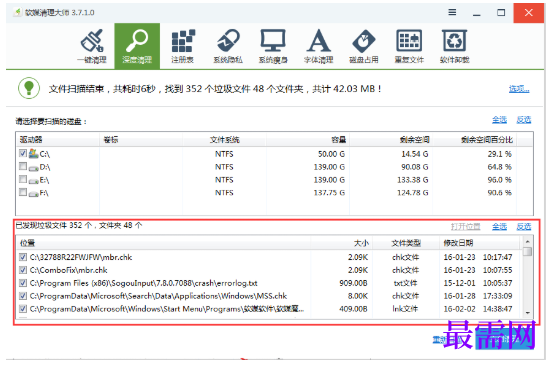Click the C:\ system drive icon
Image resolution: width=555 pixels, height=366 pixels.
34,153
